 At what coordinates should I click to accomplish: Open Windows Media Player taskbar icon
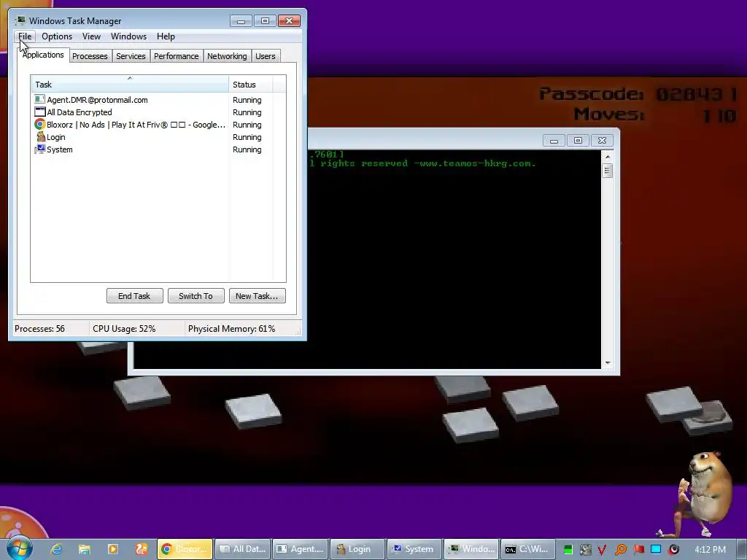pos(113,549)
